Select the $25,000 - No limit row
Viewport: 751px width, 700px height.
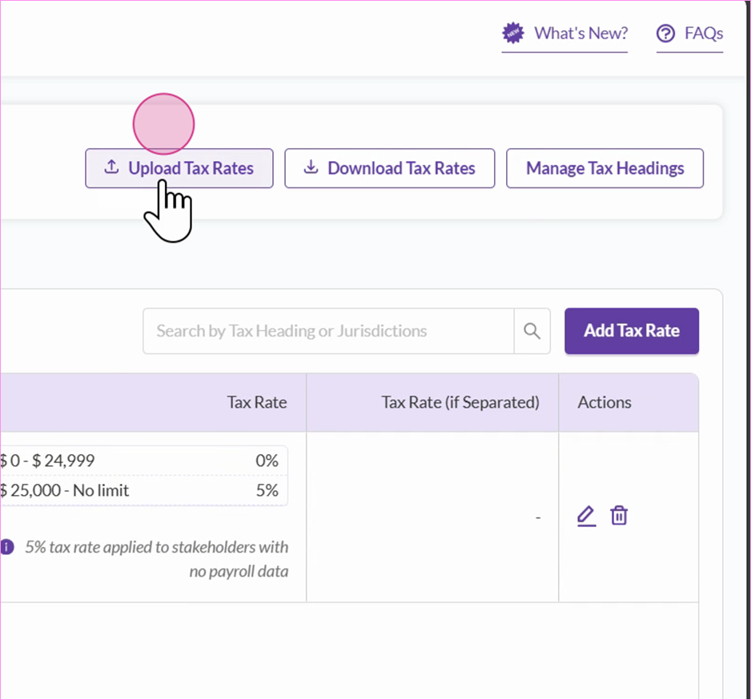(x=143, y=491)
